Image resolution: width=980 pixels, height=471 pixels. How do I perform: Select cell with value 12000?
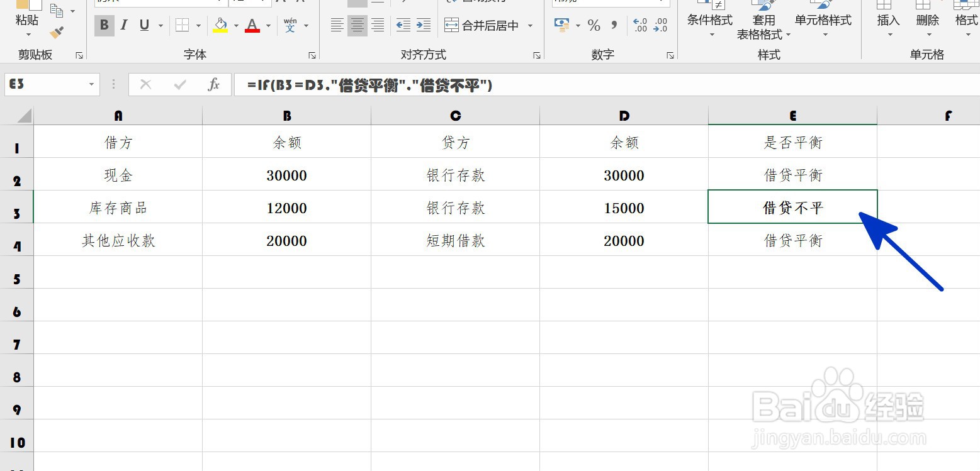[287, 208]
